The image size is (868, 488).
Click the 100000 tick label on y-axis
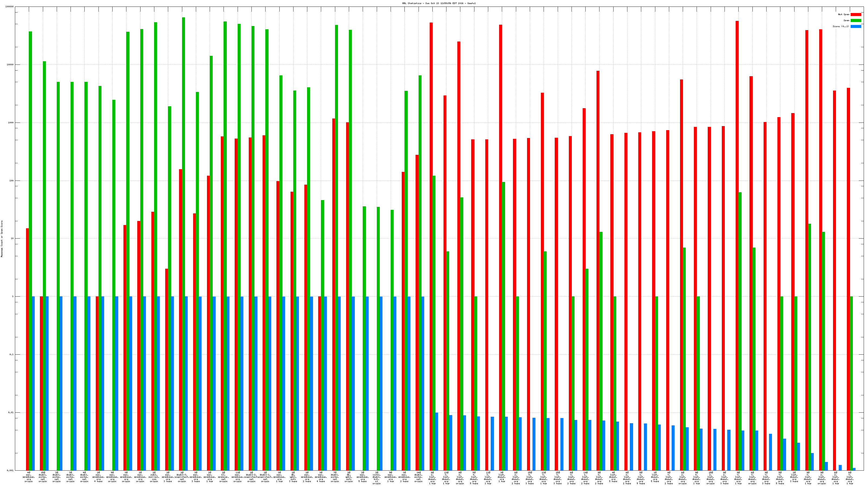(10, 7)
